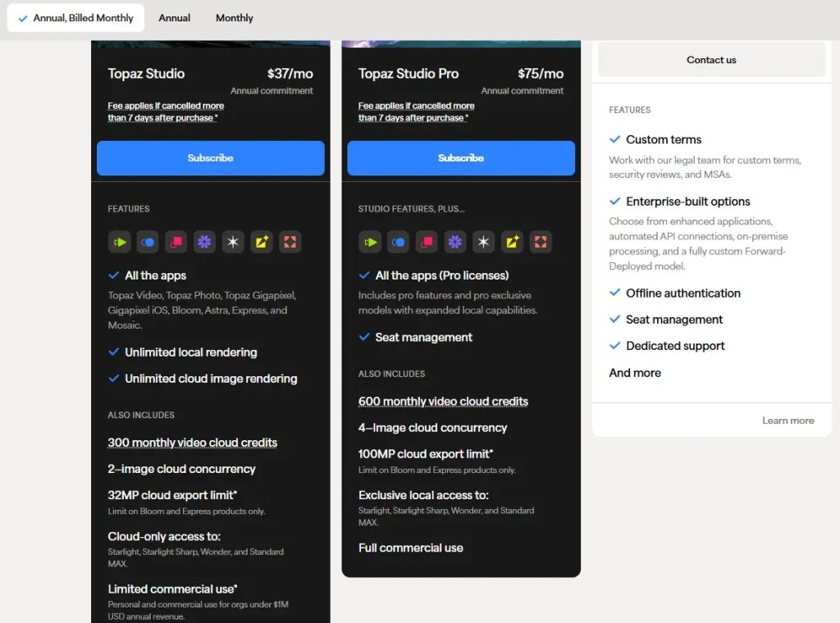
Task: Click the white star icon in Studio Pro card
Action: [x=483, y=242]
